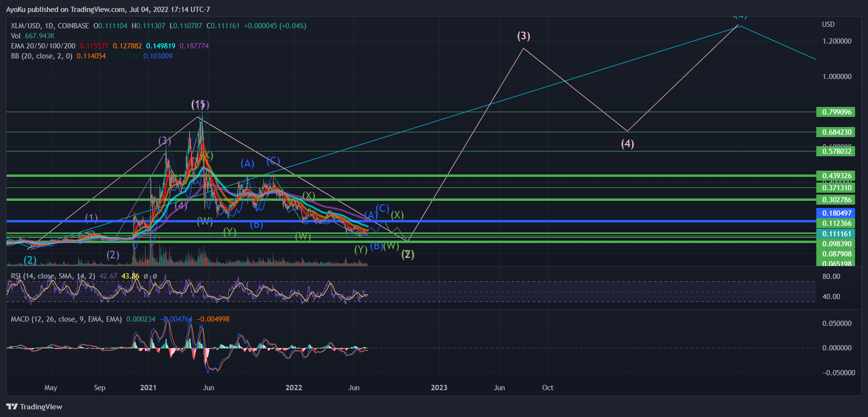Click the MACD histogram value 0.000234
The image size is (868, 417).
click(141, 319)
